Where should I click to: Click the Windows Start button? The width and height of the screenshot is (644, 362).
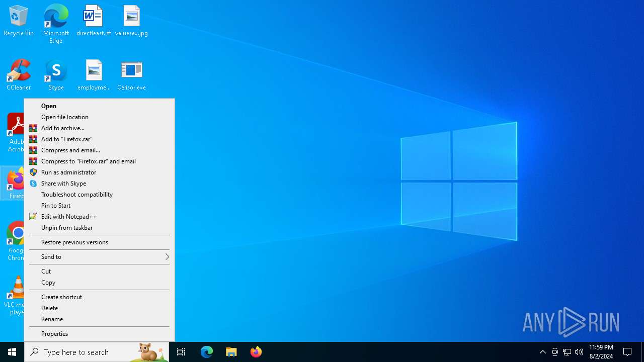click(x=12, y=352)
